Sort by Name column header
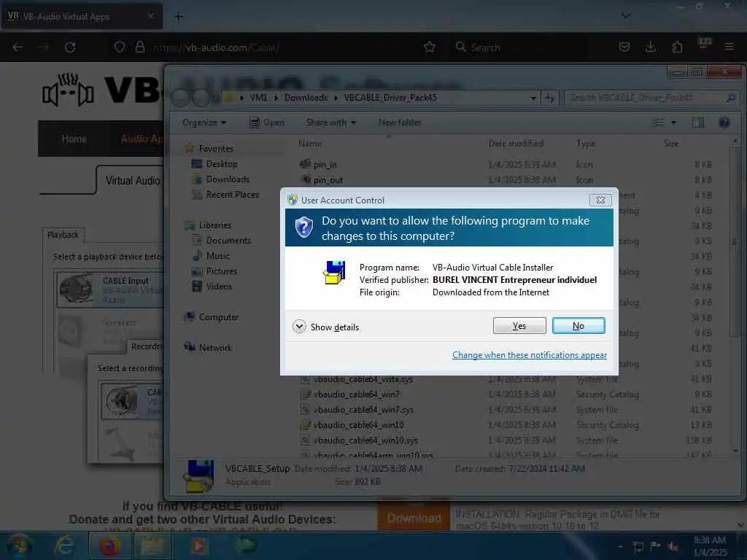 coord(310,144)
